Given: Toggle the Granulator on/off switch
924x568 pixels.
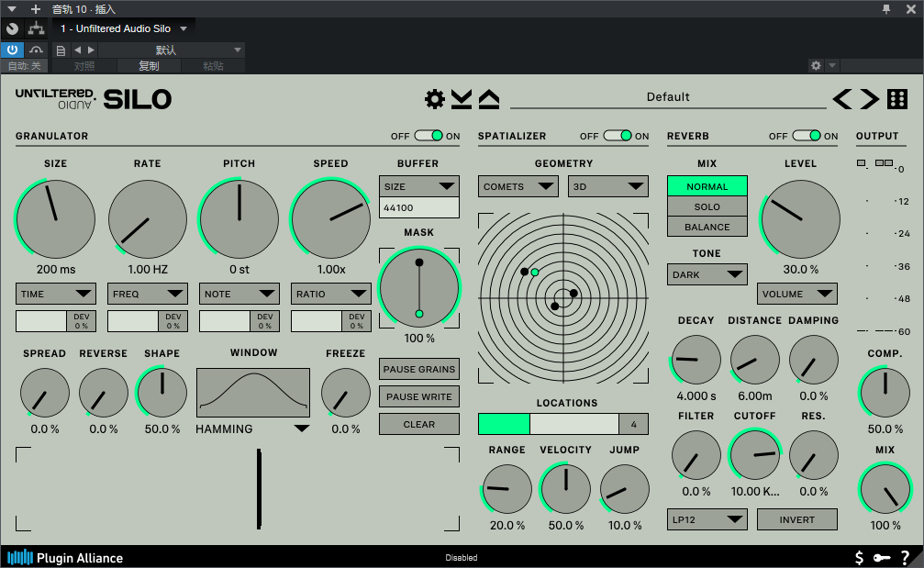Looking at the screenshot, I should point(429,136).
